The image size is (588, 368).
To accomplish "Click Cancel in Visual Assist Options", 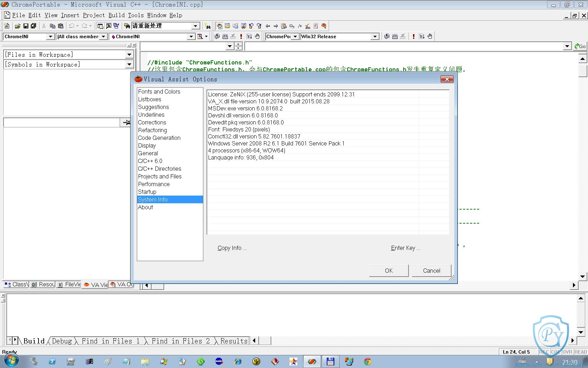I will (x=432, y=271).
